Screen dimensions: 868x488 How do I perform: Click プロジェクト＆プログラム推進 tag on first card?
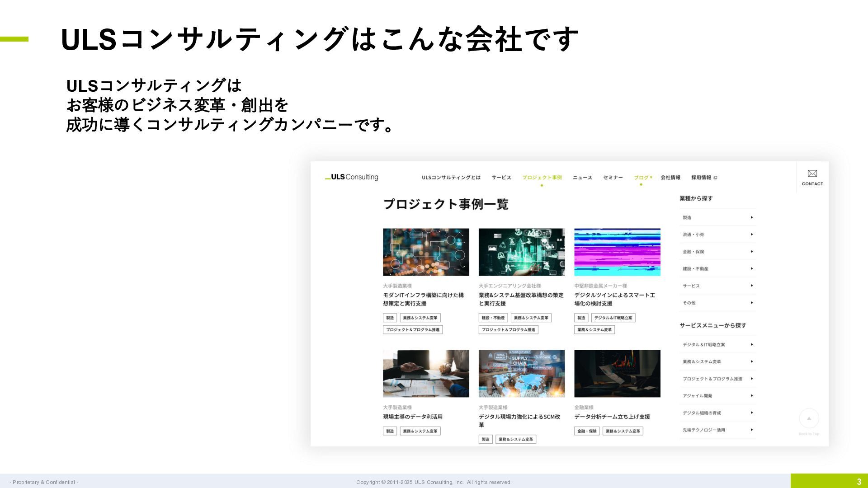pyautogui.click(x=412, y=330)
